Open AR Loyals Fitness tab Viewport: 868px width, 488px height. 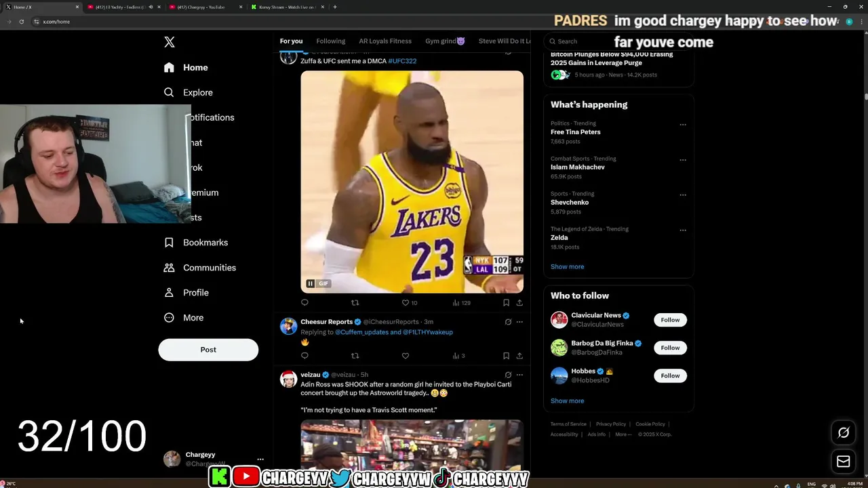tap(385, 41)
